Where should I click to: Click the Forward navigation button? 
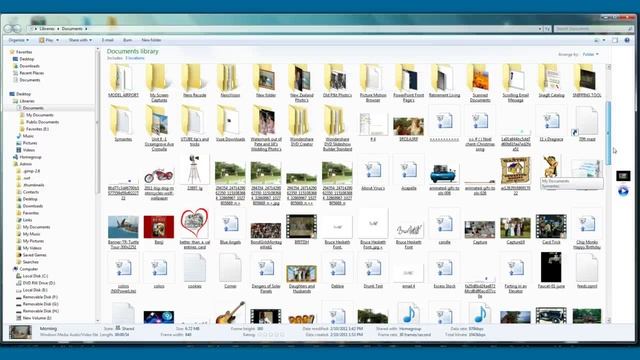click(x=17, y=29)
